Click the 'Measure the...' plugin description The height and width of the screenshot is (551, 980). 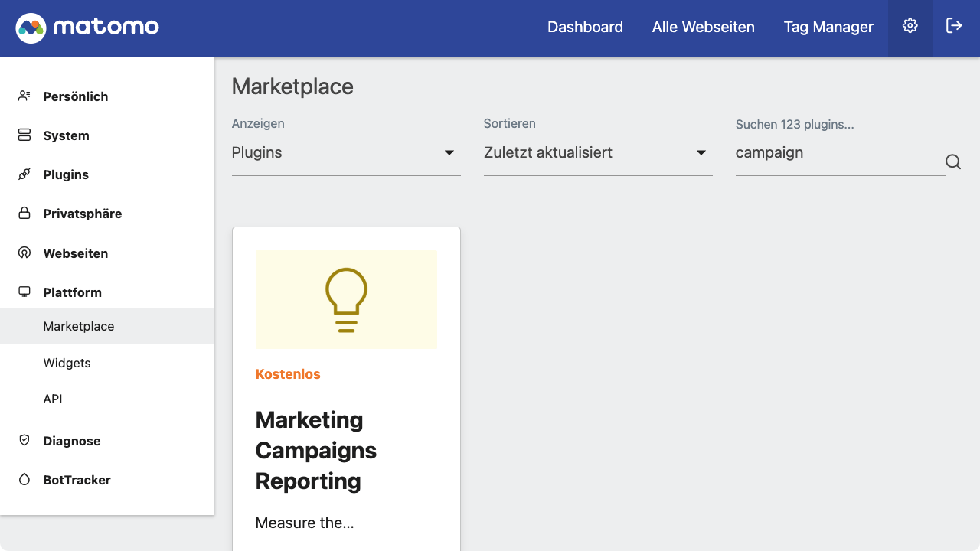305,523
